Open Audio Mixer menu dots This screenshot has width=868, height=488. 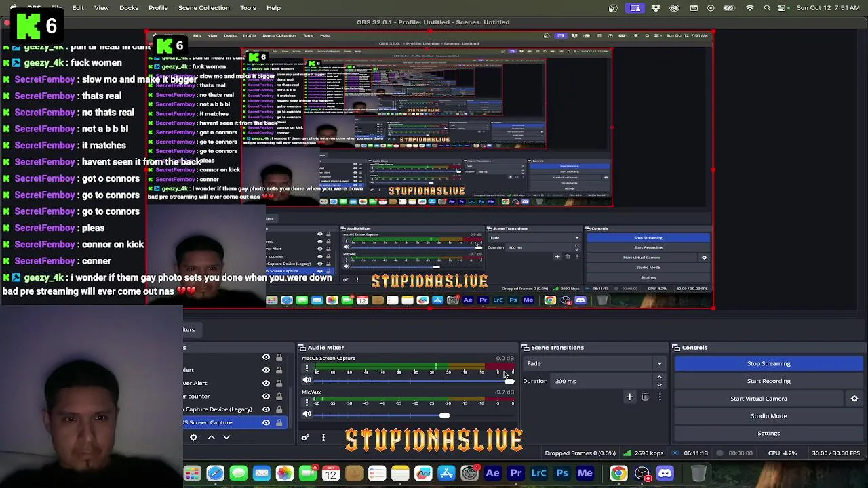[x=323, y=437]
